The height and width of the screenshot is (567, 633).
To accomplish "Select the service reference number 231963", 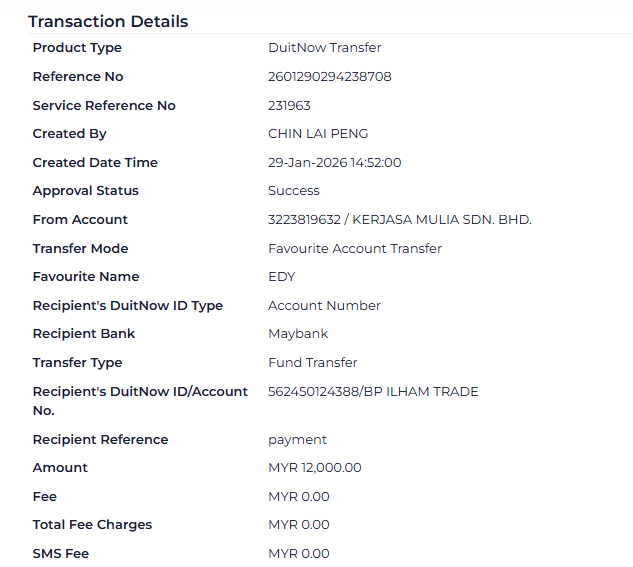I will click(x=289, y=106).
